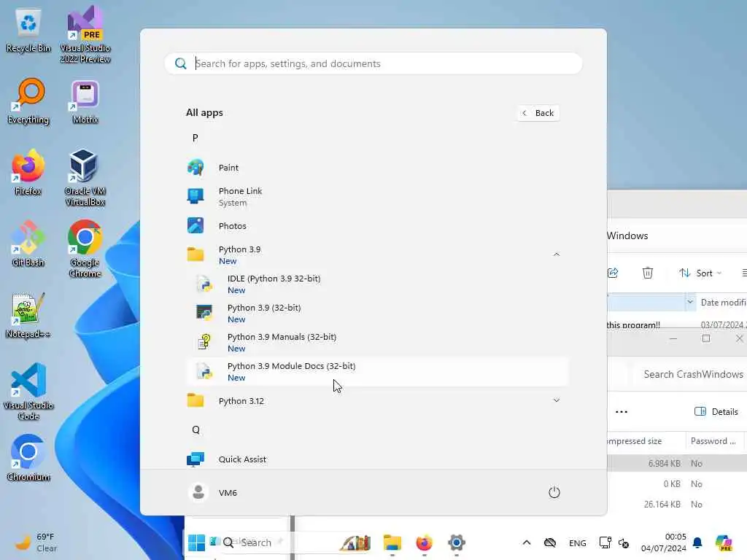Click the Password column header
Screen dimensions: 747x560
[714, 441]
